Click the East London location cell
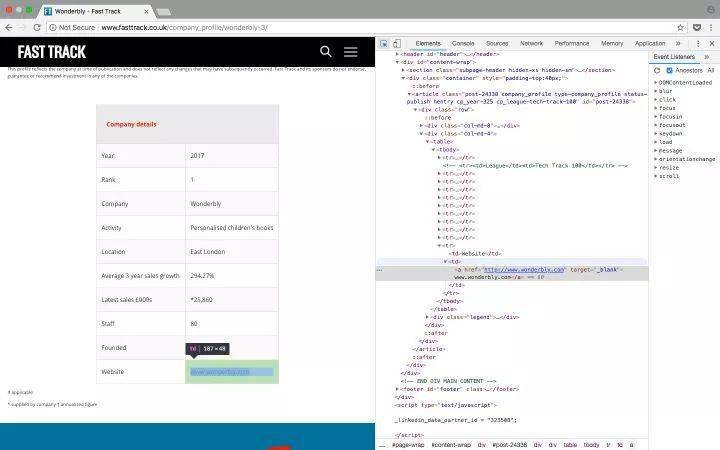 click(231, 252)
